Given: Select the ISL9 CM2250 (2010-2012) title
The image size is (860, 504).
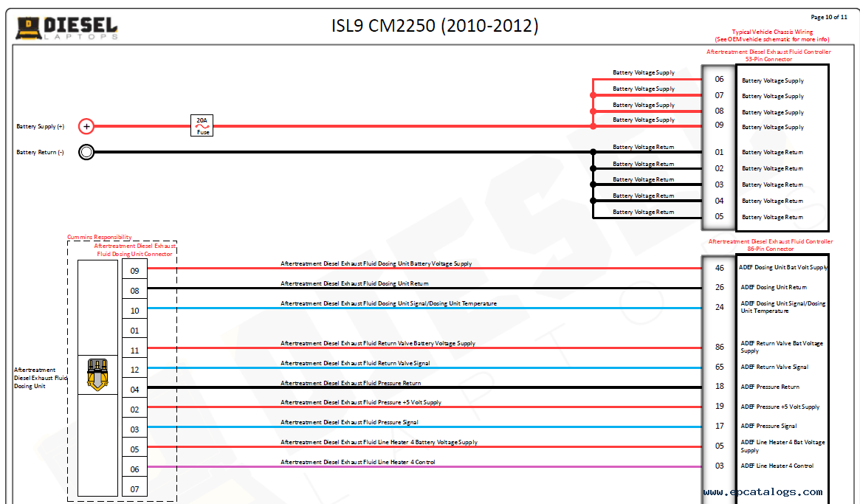Looking at the screenshot, I should coord(435,26).
